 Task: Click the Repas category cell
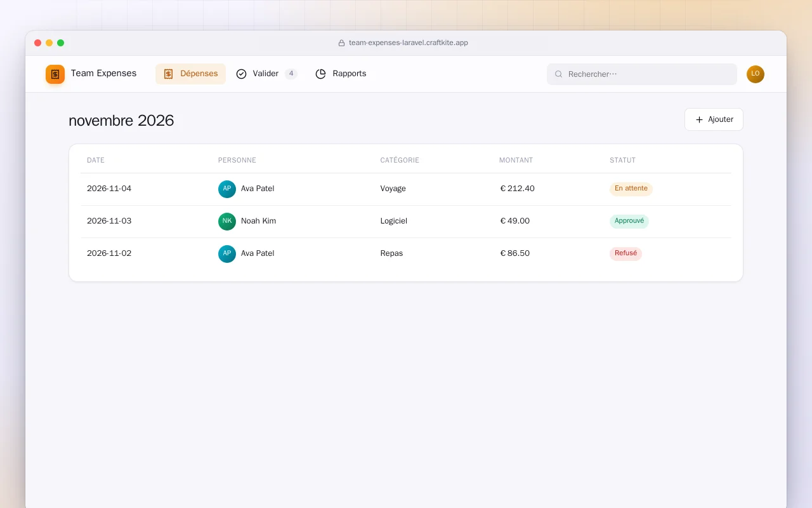click(391, 253)
